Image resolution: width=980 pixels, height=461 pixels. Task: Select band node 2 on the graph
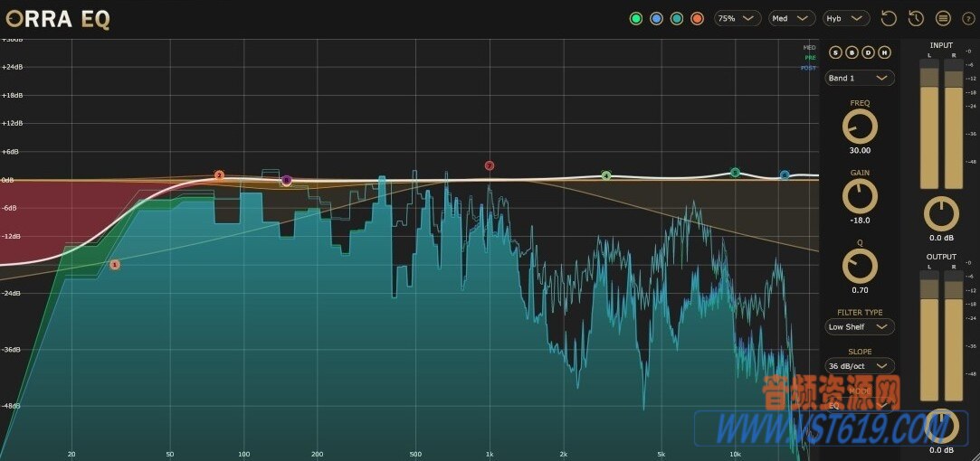(219, 175)
